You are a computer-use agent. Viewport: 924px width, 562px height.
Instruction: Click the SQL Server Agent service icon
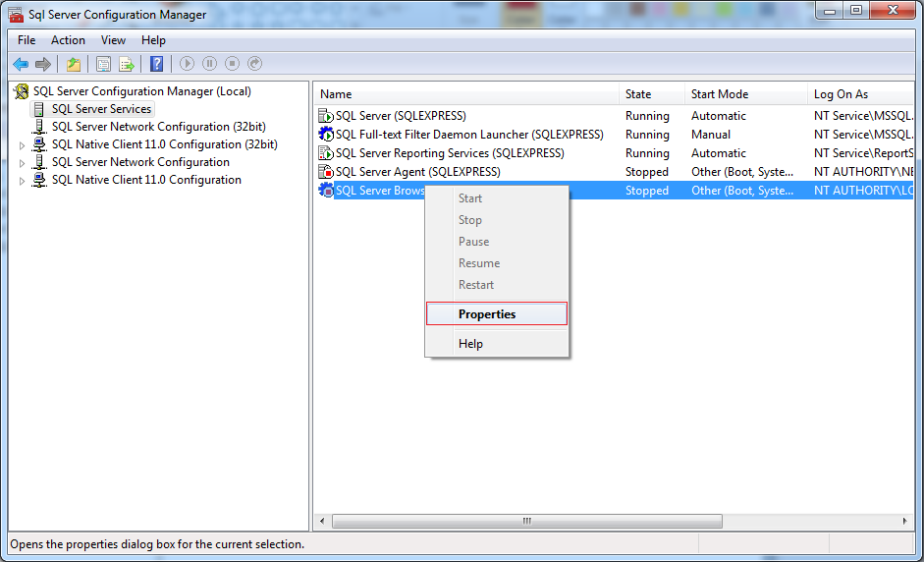click(x=326, y=172)
